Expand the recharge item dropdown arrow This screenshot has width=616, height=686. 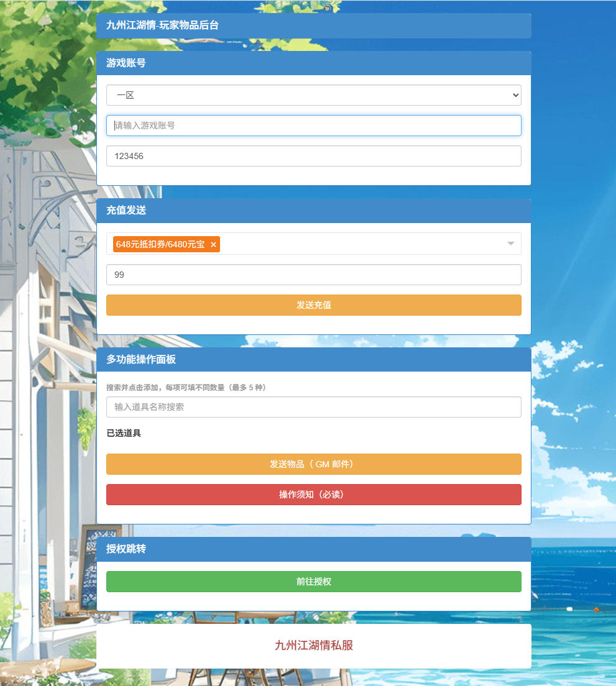510,244
